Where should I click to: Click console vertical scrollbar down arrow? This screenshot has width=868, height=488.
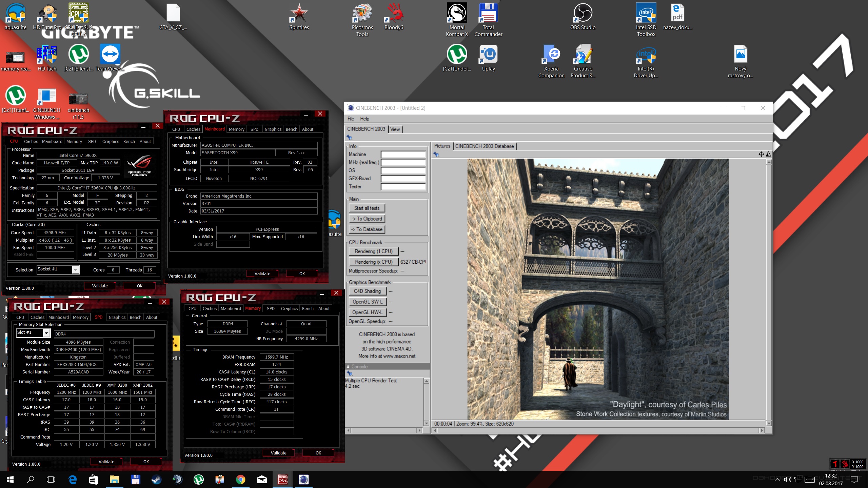pyautogui.click(x=427, y=423)
